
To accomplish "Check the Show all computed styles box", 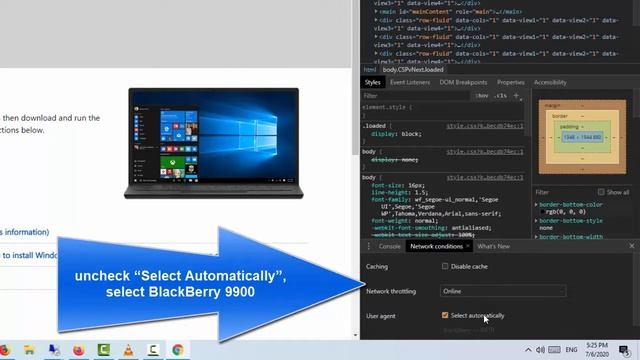I will click(x=601, y=192).
